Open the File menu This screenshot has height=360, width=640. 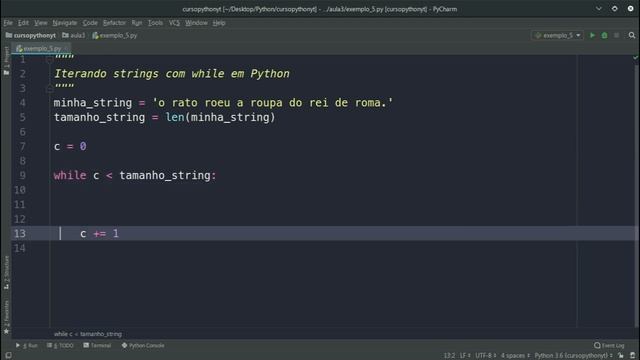coord(8,23)
